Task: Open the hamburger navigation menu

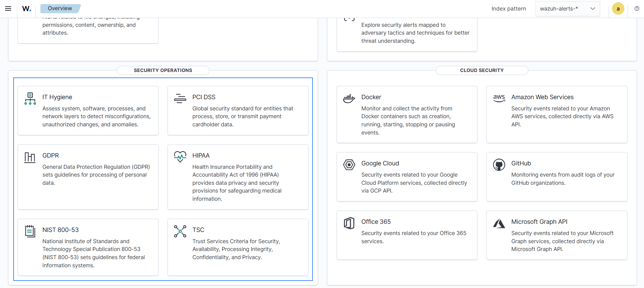Action: (x=8, y=8)
